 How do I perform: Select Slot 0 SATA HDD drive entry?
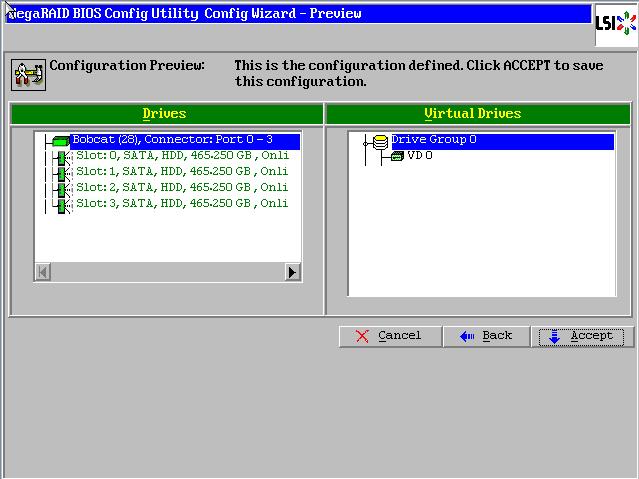[x=181, y=156]
